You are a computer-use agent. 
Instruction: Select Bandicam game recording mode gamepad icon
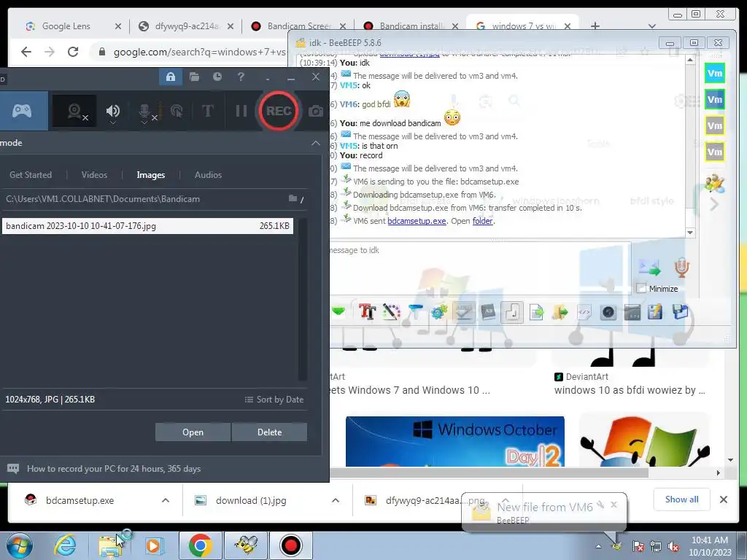pos(22,111)
